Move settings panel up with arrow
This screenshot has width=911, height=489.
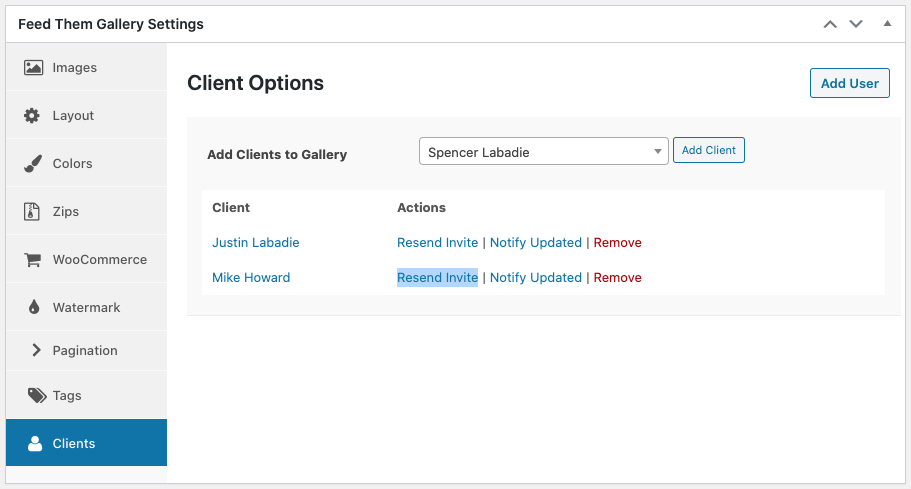pos(830,24)
